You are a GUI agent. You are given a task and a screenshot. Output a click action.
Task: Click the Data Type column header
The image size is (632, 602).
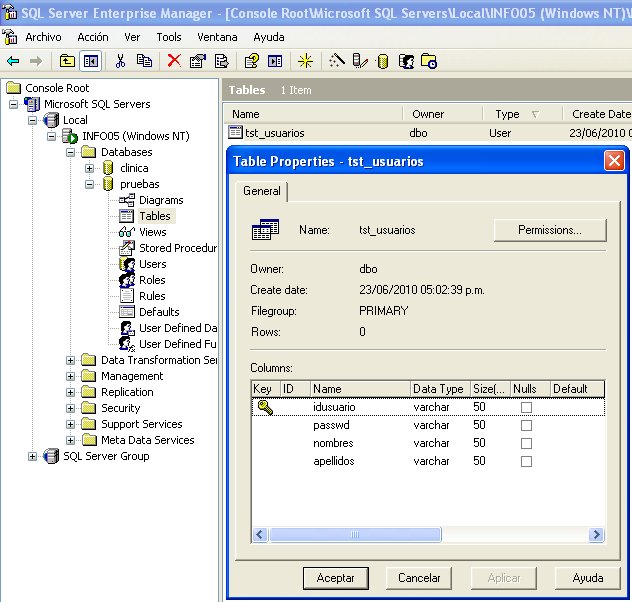click(440, 389)
